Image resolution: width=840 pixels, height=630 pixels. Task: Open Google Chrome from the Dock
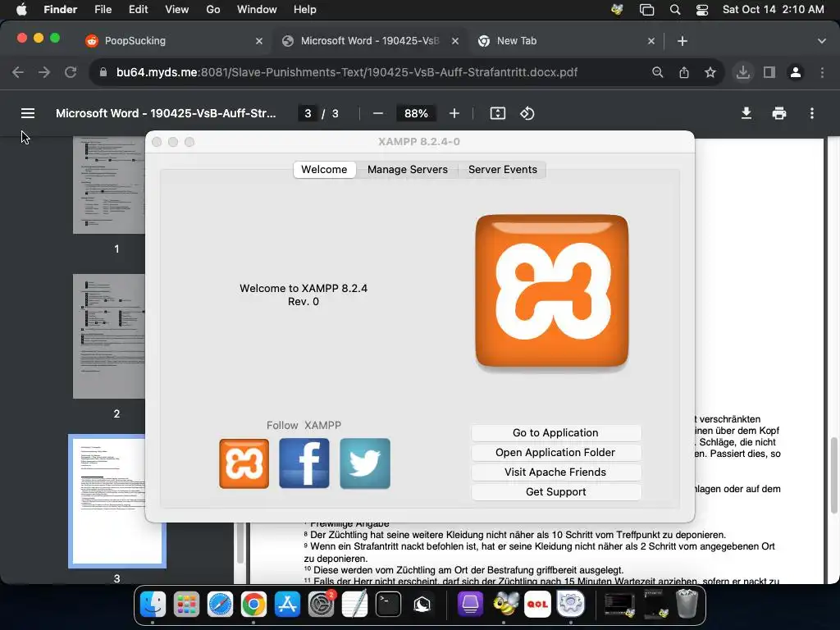click(254, 605)
